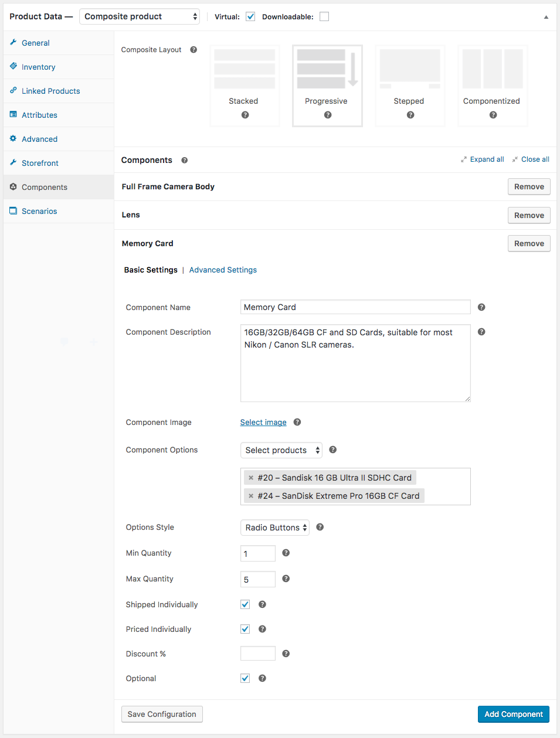Screen dimensions: 560x738
Task: Open the Composite product type dropdown
Action: pos(140,16)
